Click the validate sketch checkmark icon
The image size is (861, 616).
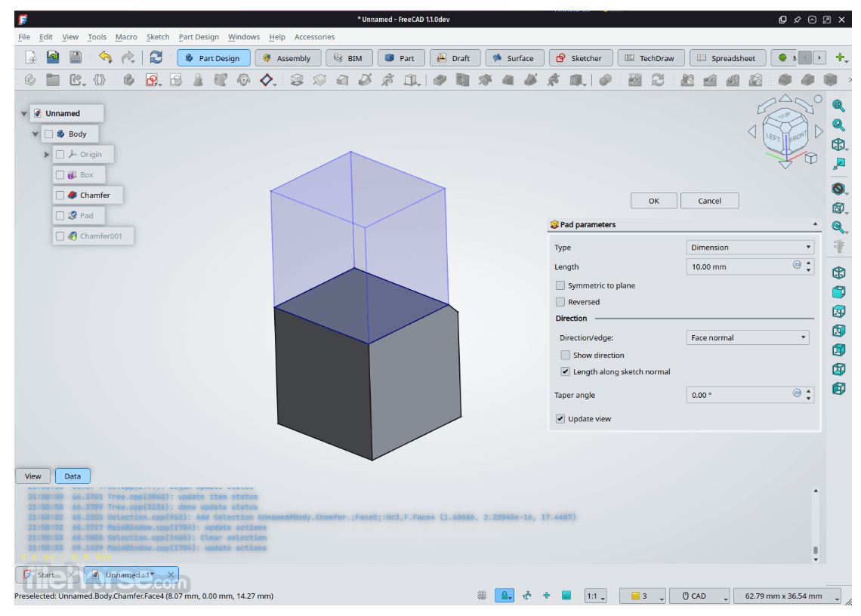[176, 80]
